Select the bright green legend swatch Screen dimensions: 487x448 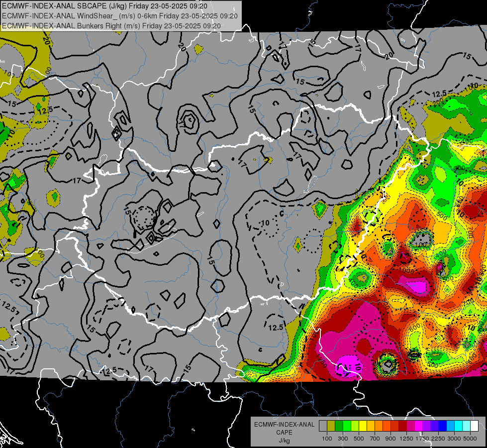pyautogui.click(x=347, y=426)
